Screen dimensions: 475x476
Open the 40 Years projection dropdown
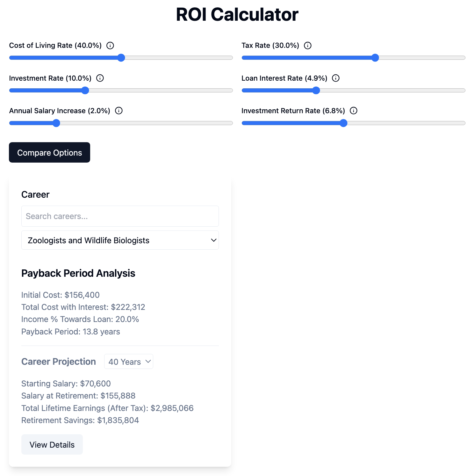point(128,362)
